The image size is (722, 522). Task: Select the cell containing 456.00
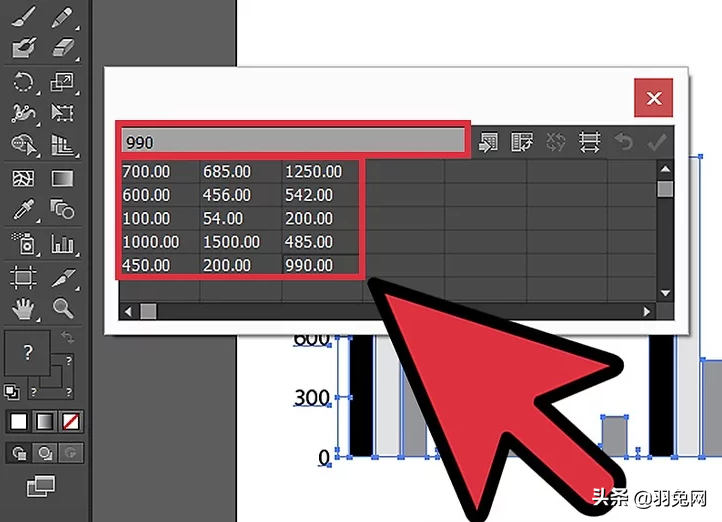coord(241,195)
